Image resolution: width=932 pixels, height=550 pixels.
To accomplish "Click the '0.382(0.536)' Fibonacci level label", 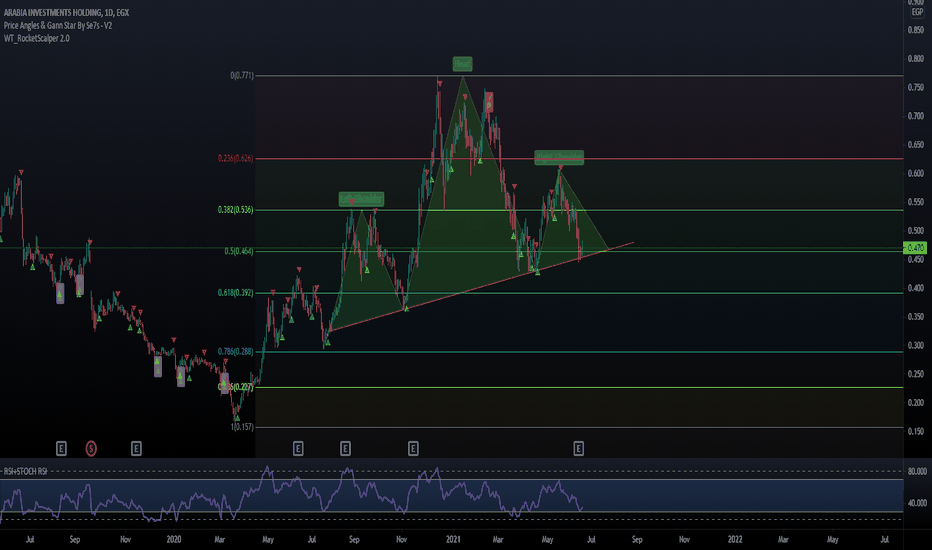I will 235,210.
